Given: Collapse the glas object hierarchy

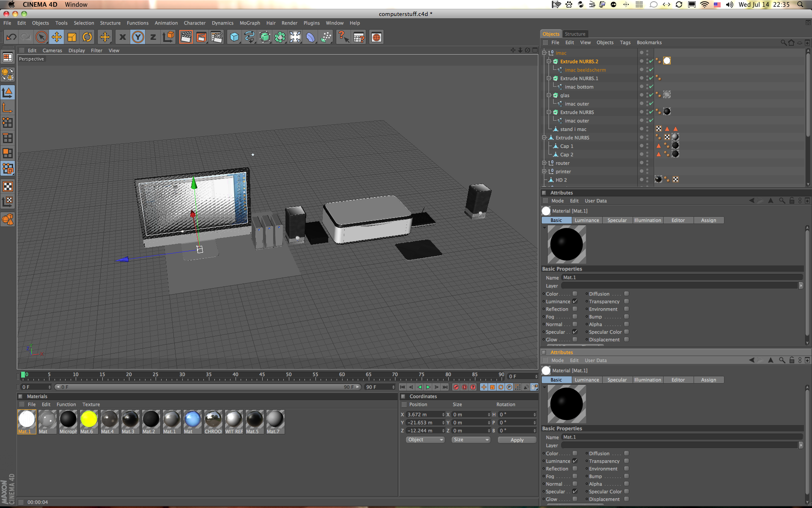Looking at the screenshot, I should 549,95.
